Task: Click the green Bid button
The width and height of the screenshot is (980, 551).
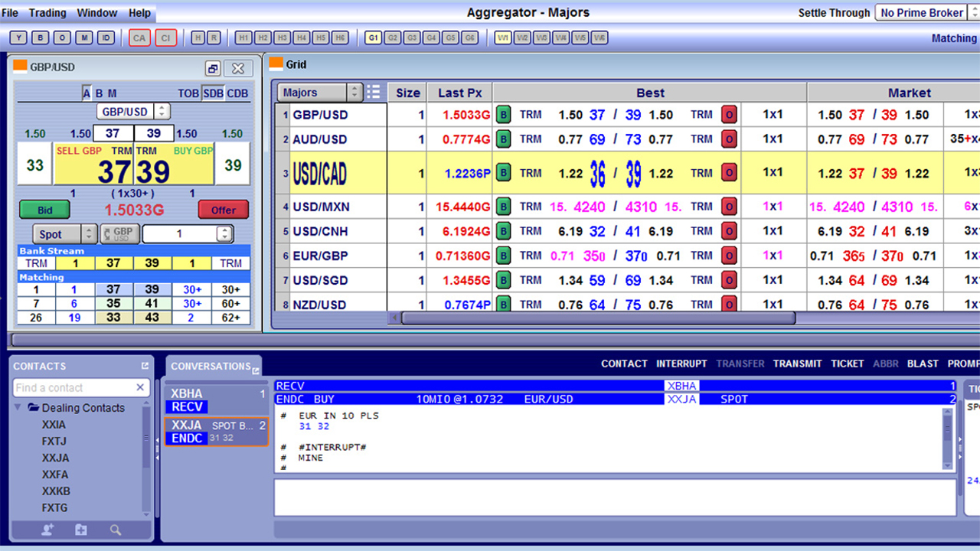Action: [x=44, y=210]
